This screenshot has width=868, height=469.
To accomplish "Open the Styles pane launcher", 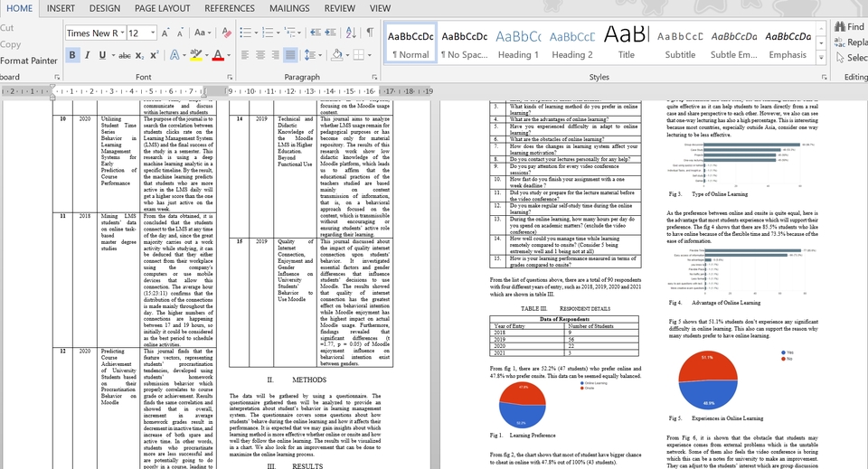I will coord(825,78).
